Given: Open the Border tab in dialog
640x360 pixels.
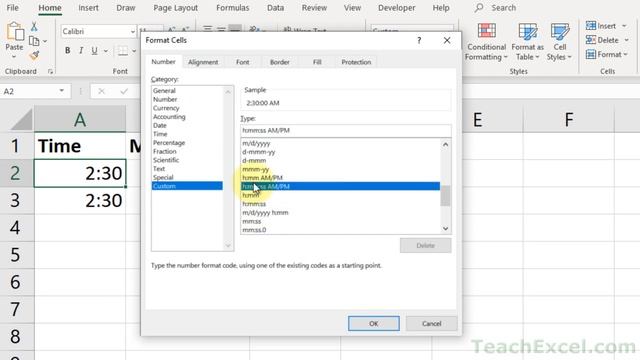Looking at the screenshot, I should [x=280, y=62].
